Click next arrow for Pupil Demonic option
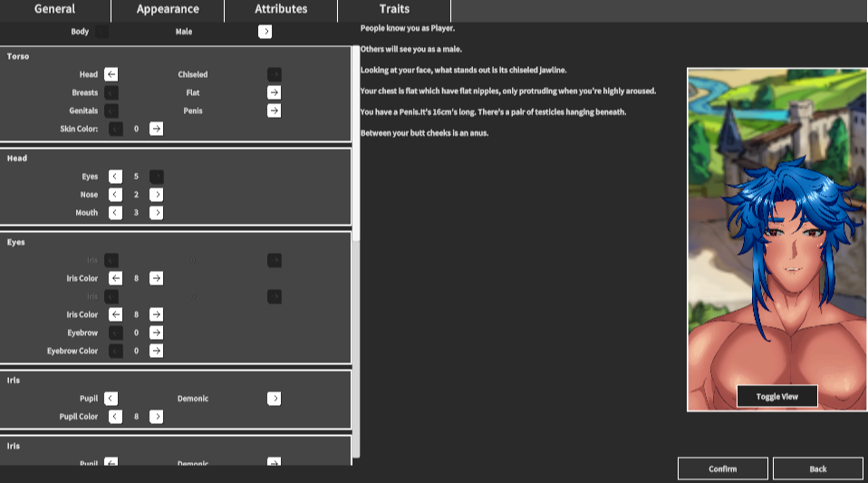Image resolution: width=868 pixels, height=483 pixels. tap(274, 398)
